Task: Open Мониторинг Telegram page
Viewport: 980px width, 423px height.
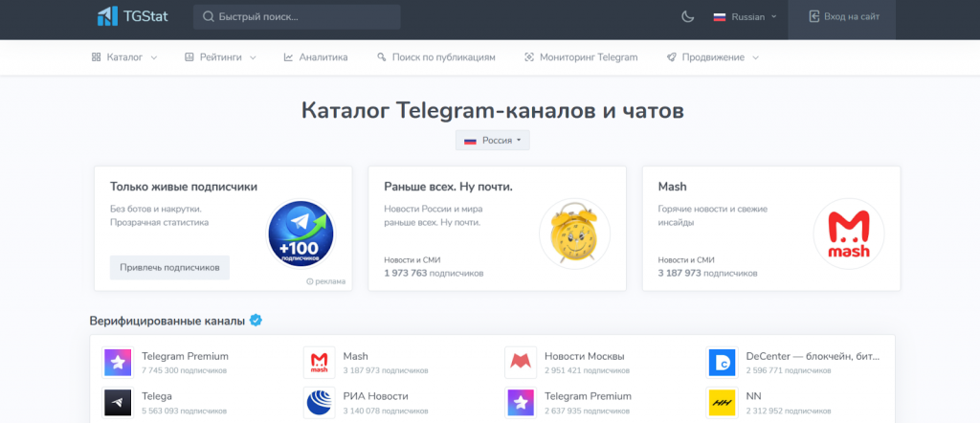Action: (581, 57)
